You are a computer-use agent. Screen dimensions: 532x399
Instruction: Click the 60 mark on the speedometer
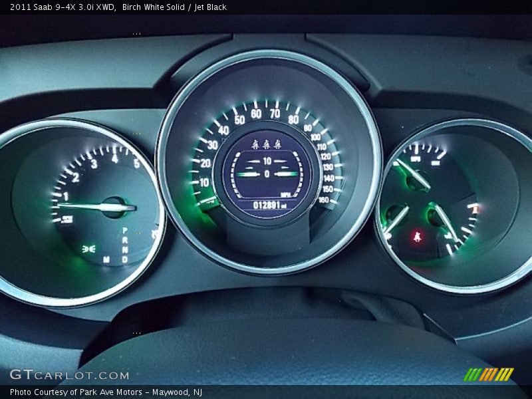256,114
